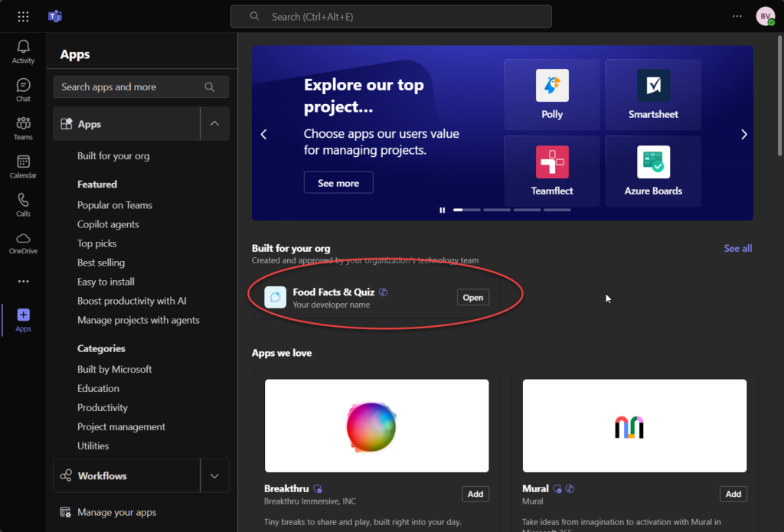The height and width of the screenshot is (532, 784).
Task: Click the Breakthru app name
Action: (x=286, y=488)
